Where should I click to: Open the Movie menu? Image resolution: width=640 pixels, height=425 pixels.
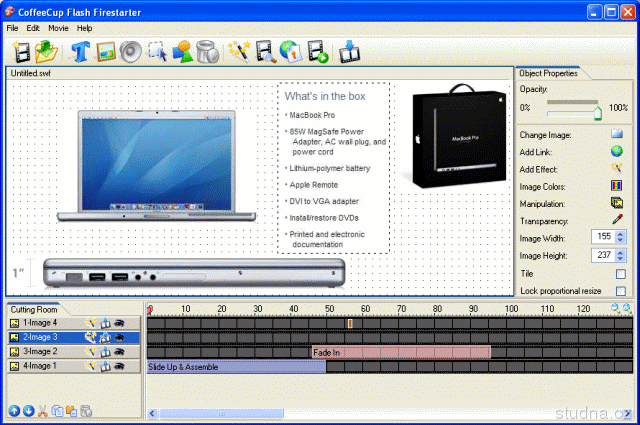pos(58,28)
